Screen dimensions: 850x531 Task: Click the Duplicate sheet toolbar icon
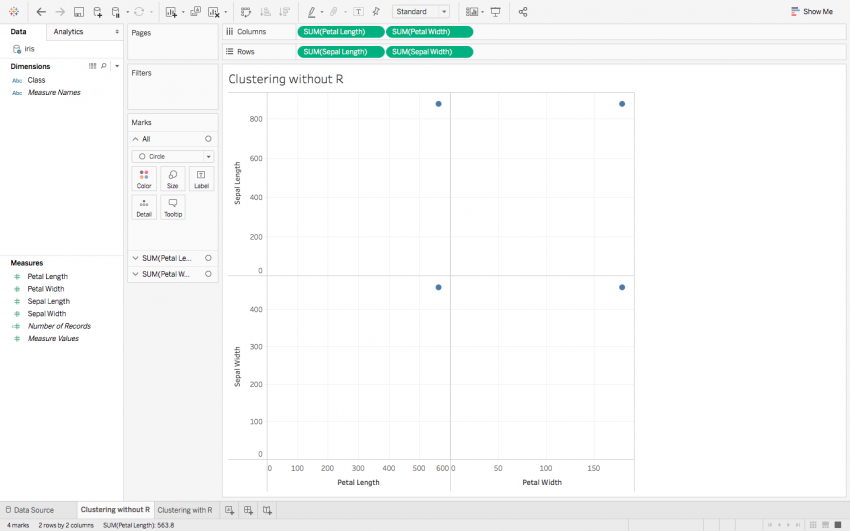tap(193, 12)
